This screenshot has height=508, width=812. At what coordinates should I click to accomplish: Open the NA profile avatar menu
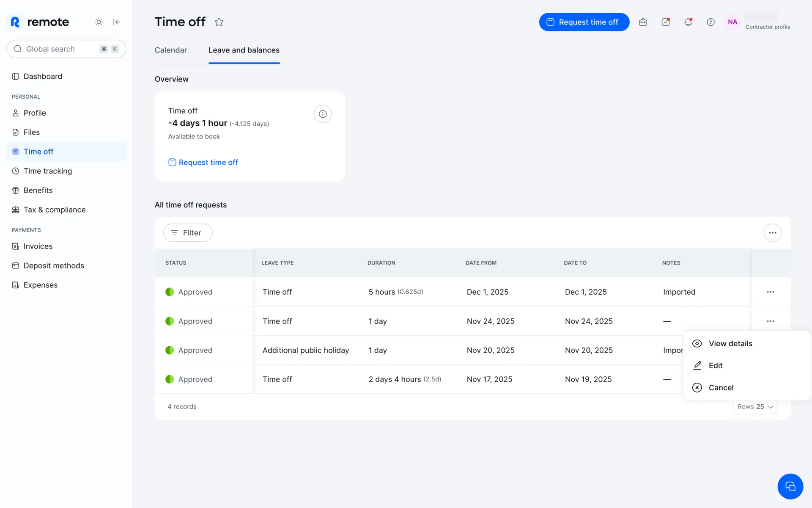click(x=732, y=22)
